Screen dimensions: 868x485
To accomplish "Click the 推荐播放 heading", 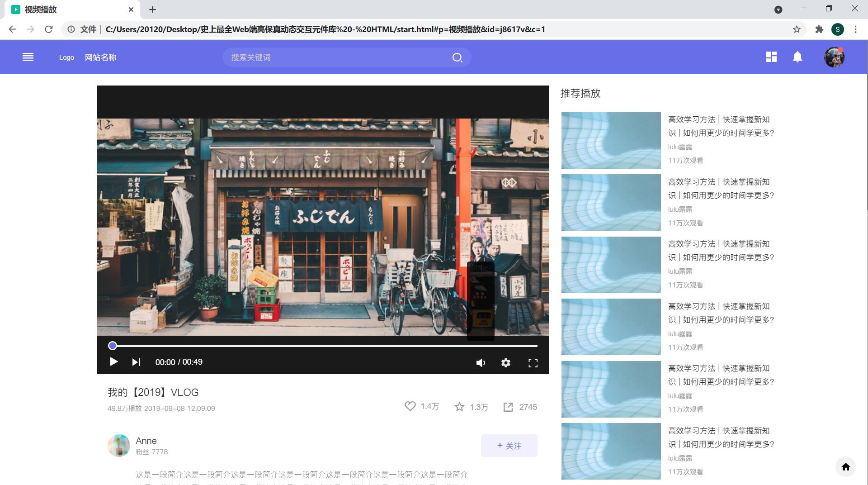I will point(580,93).
